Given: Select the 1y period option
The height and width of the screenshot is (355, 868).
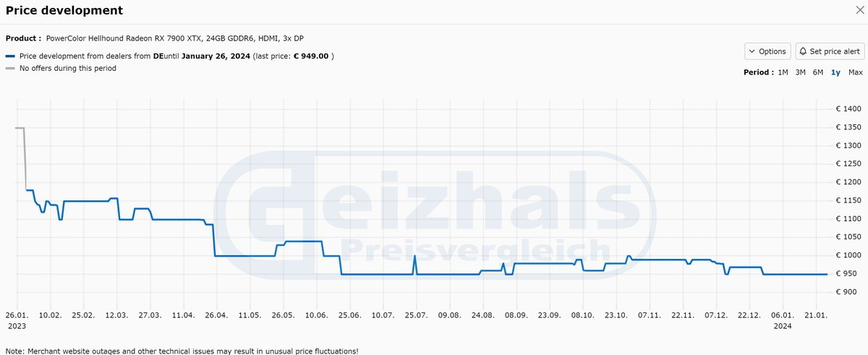Looking at the screenshot, I should click(x=835, y=72).
